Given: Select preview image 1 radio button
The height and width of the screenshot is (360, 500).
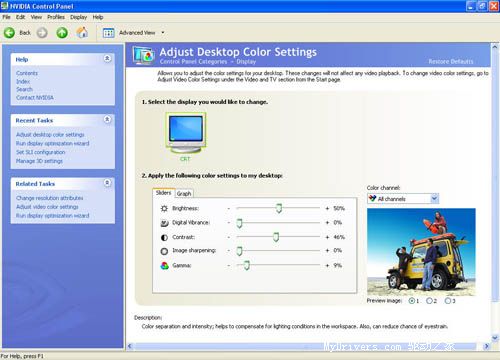Looking at the screenshot, I should click(x=412, y=301).
